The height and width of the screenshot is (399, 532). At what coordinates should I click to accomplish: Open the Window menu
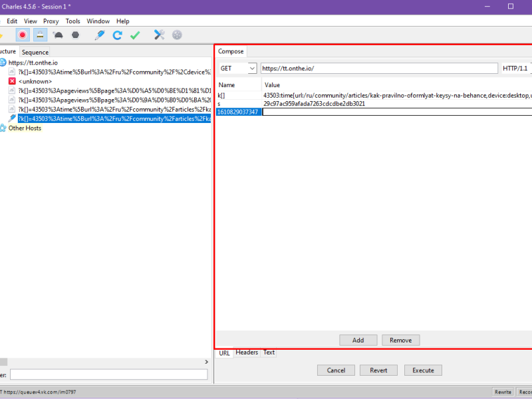pyautogui.click(x=98, y=21)
